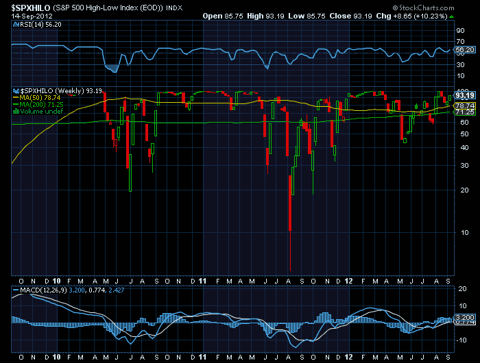
Task: Select the MA(50) 78.74 legend entry
Action: pyautogui.click(x=40, y=98)
